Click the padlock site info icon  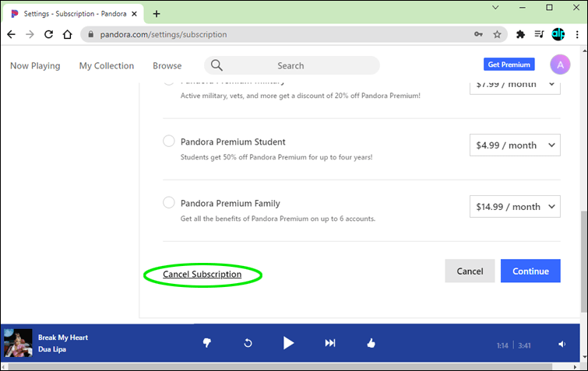point(90,34)
